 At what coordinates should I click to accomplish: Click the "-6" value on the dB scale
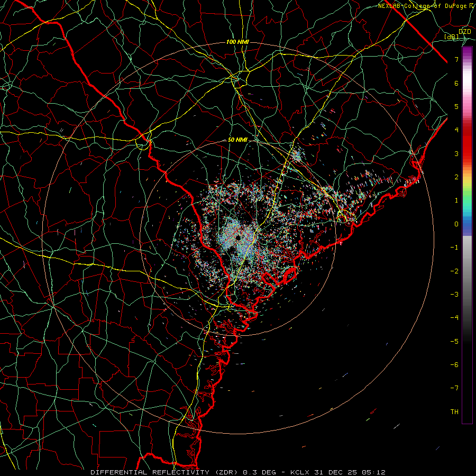(x=454, y=365)
